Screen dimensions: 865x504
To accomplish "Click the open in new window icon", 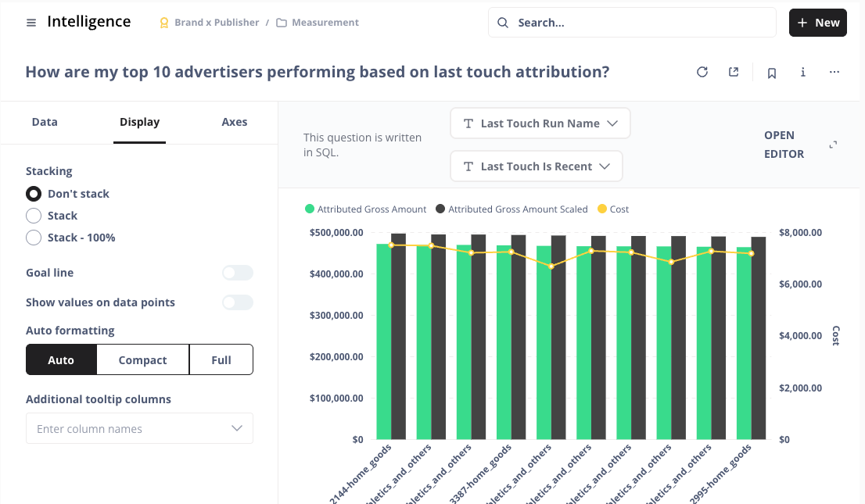I will (x=734, y=73).
